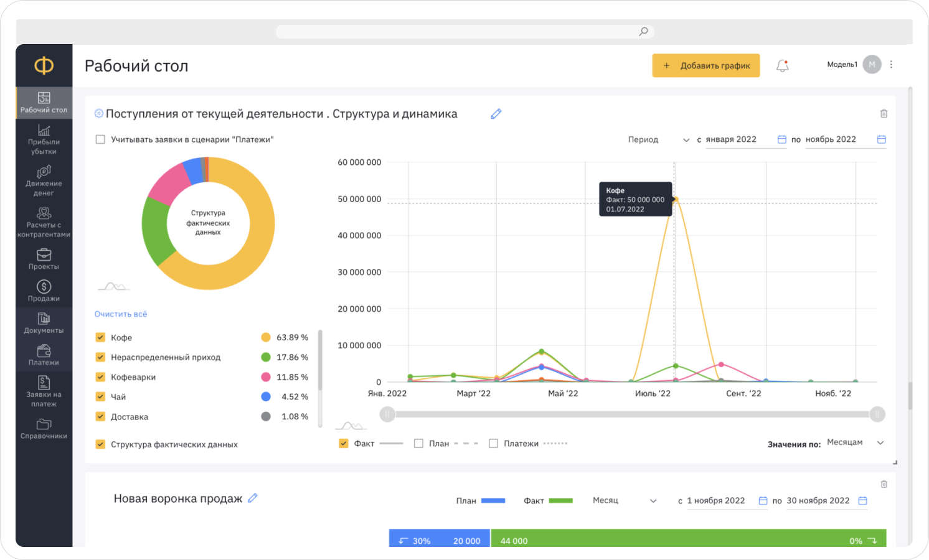The width and height of the screenshot is (929, 560).
Task: Open Продажи section
Action: [44, 291]
